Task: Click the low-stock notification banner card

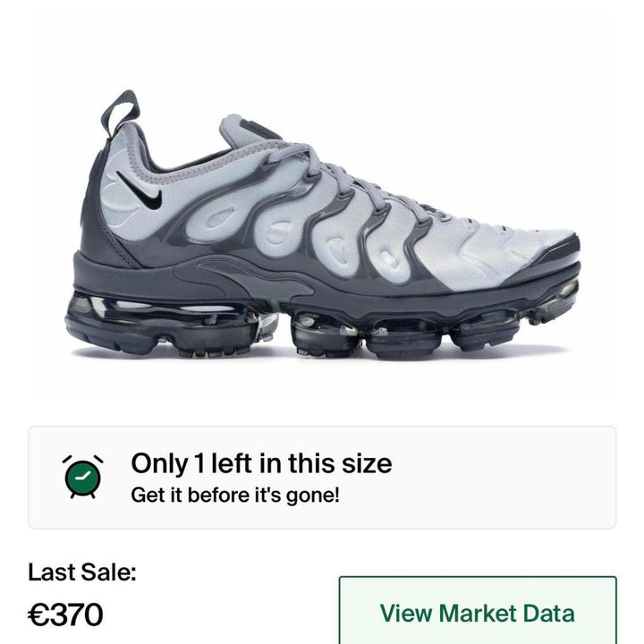Action: 322,478
